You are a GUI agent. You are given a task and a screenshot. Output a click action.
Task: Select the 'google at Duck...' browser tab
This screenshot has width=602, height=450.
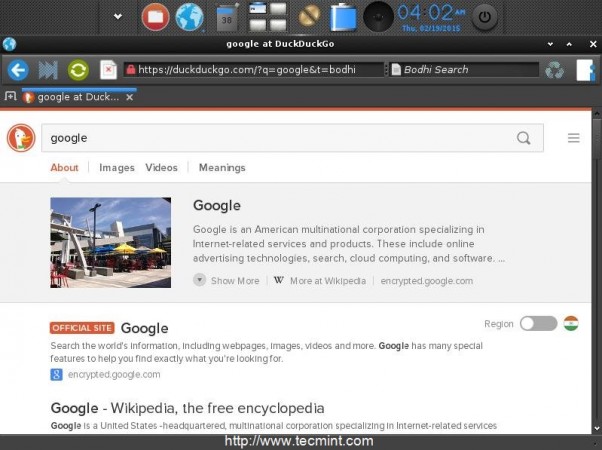coord(78,97)
